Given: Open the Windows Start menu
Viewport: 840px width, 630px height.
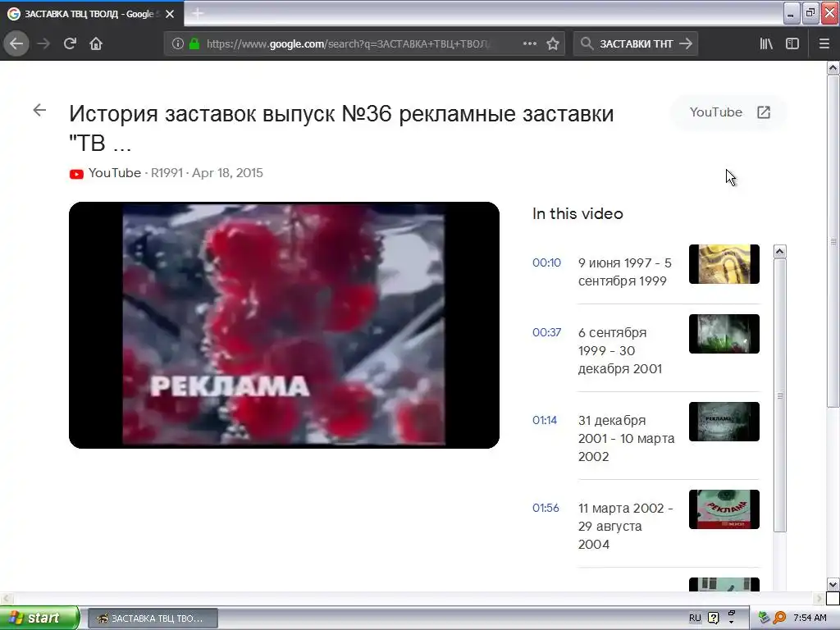Looking at the screenshot, I should tap(39, 619).
